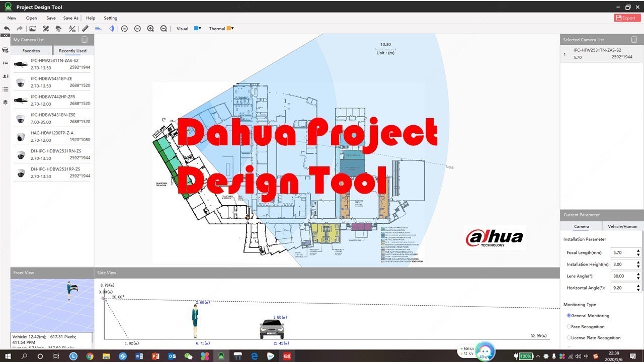Open the New menu
This screenshot has height=362, width=644.
[x=12, y=18]
